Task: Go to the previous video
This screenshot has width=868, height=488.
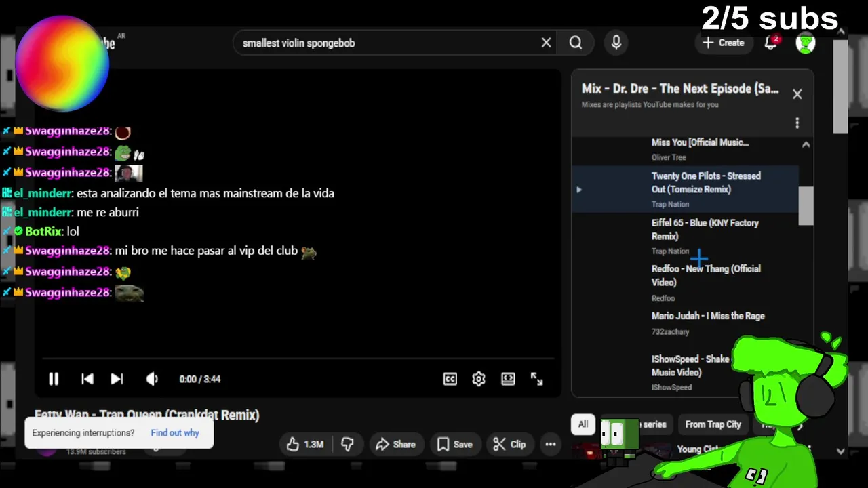Action: pos(87,379)
